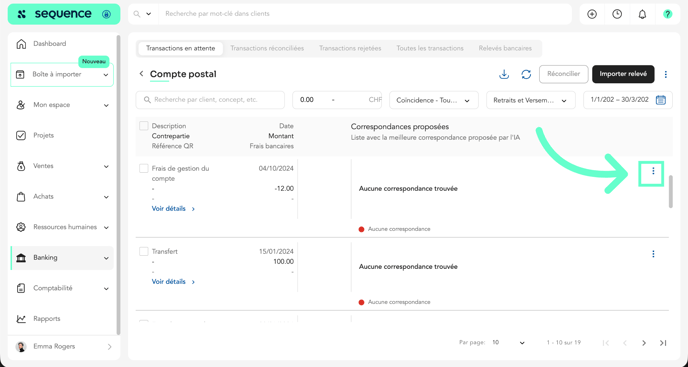The image size is (688, 367).
Task: Expand Mon espace submenu chevron
Action: (106, 105)
